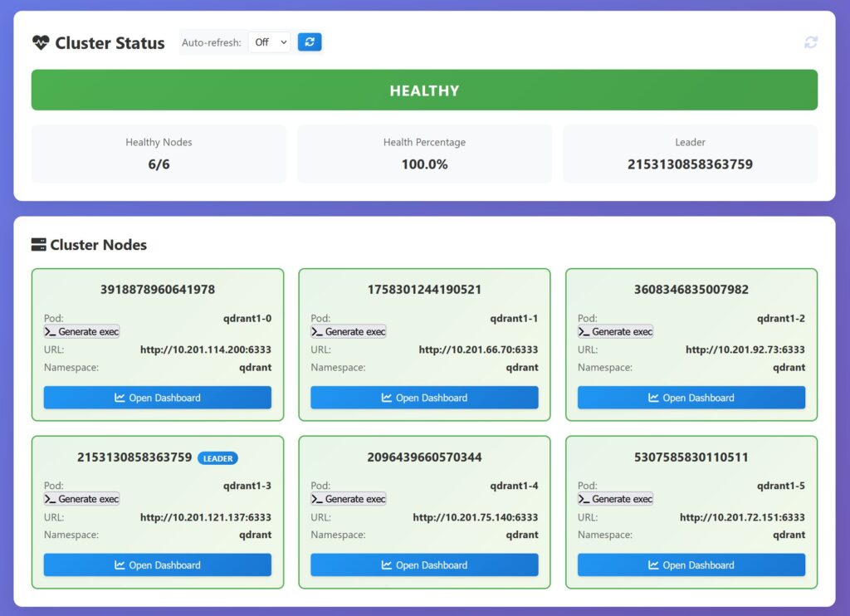Click the faded refresh icon at top right

(x=811, y=42)
